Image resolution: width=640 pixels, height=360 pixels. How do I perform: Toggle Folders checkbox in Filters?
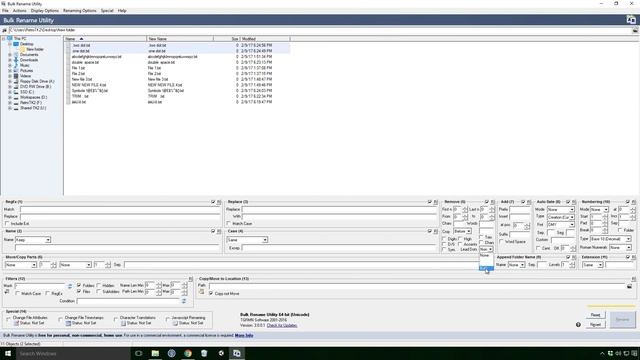tap(79, 285)
